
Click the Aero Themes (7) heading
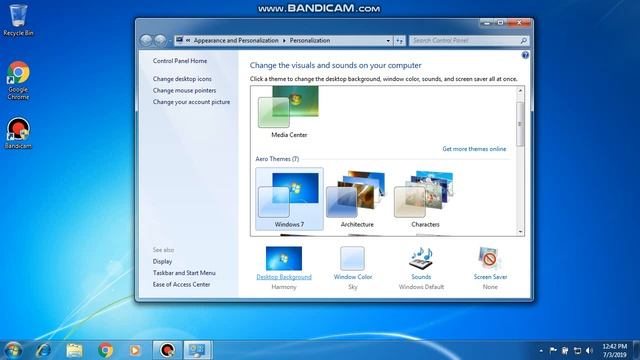pyautogui.click(x=277, y=159)
